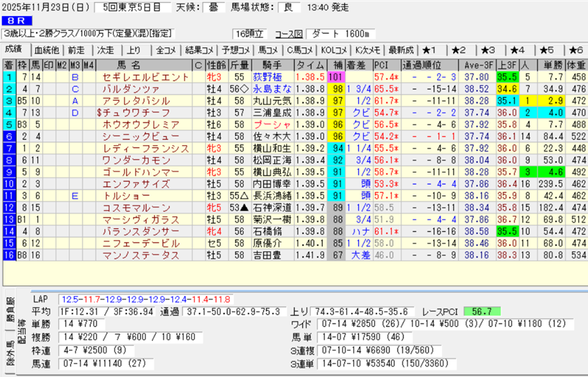
Task: Click the PCI column header
Action: (x=381, y=65)
